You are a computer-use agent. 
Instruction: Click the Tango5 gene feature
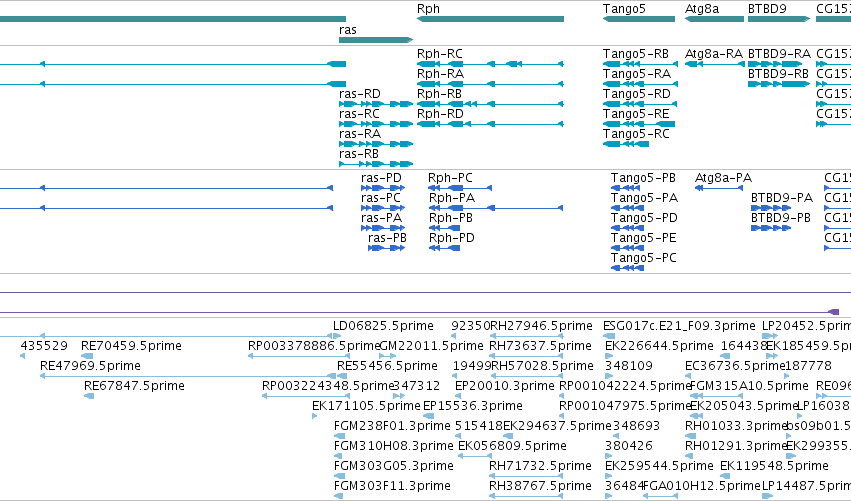pyautogui.click(x=639, y=19)
